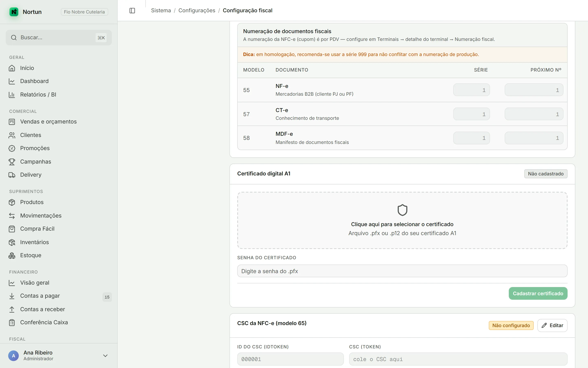Viewport: 588px width, 368px height.
Task: Click MDF-e Série input
Action: [471, 138]
